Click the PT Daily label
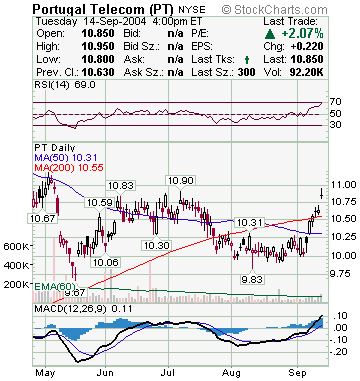 point(55,148)
